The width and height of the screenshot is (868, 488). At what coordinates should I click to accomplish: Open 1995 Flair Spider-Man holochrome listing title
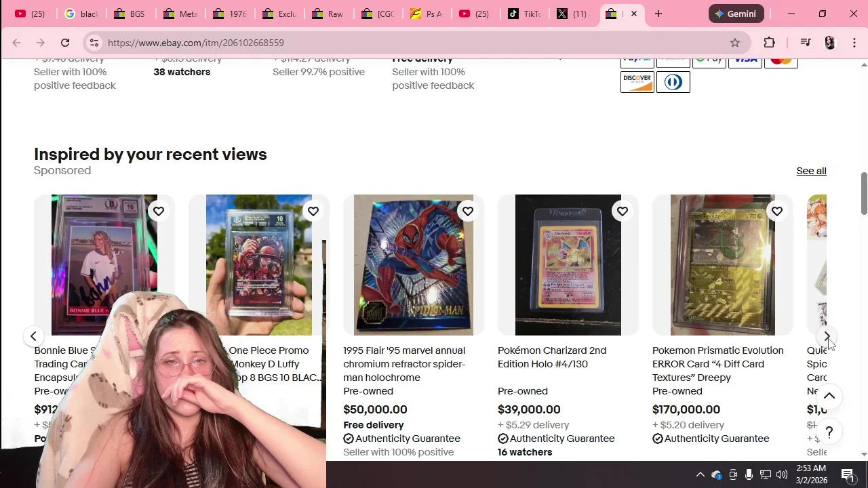(x=404, y=364)
